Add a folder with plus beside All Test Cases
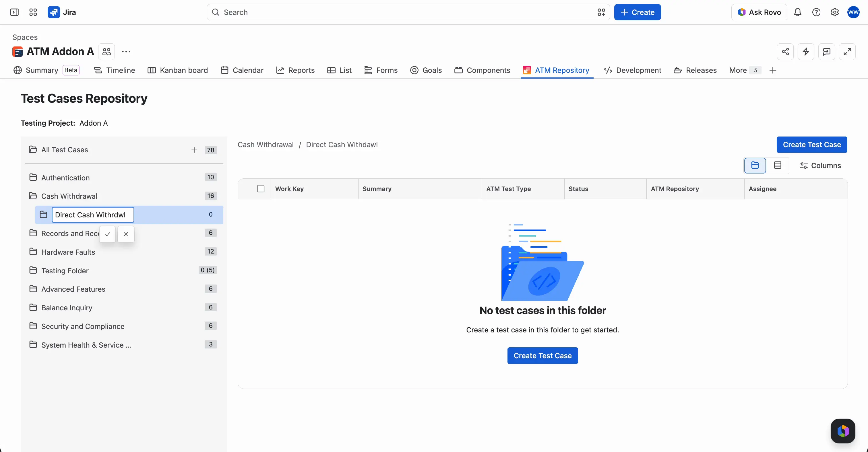868x452 pixels. [x=194, y=150]
